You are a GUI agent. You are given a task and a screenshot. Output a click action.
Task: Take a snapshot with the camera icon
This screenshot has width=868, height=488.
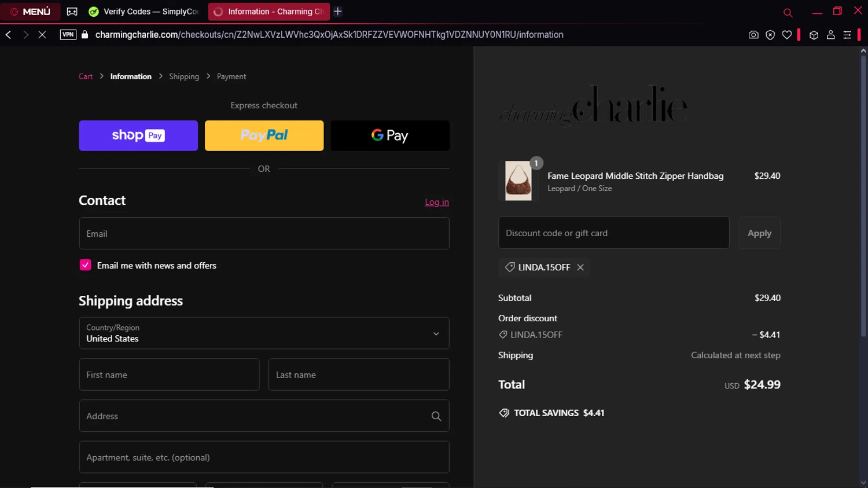coord(753,35)
